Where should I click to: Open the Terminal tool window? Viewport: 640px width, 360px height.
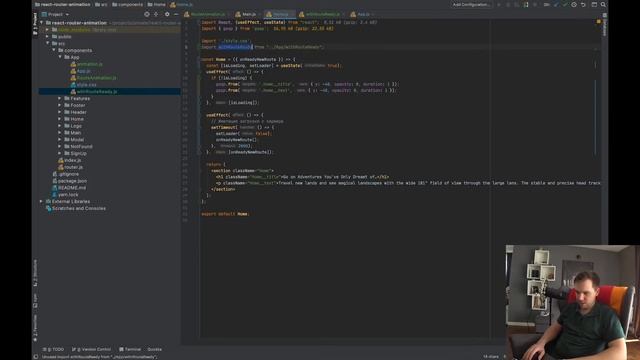[x=130, y=349]
